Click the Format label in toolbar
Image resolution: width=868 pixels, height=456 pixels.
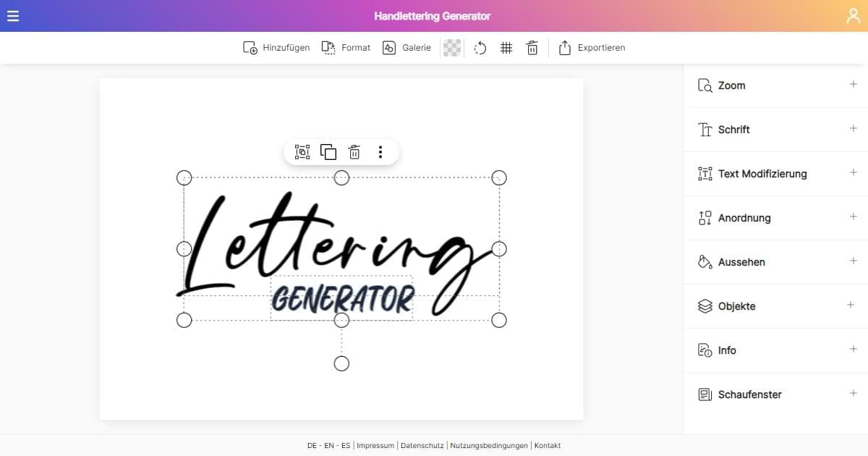(356, 48)
